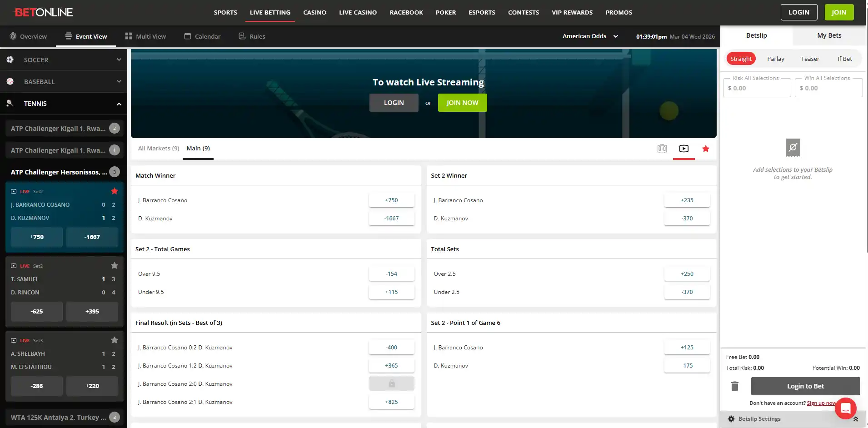
Task: Click the Baseball sport icon in sidebar
Action: pos(10,81)
